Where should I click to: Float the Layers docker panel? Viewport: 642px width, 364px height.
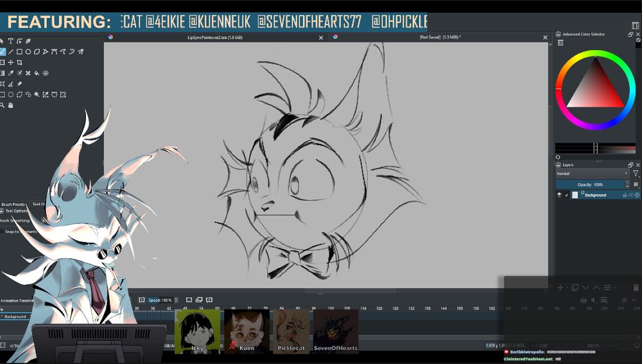click(x=630, y=164)
